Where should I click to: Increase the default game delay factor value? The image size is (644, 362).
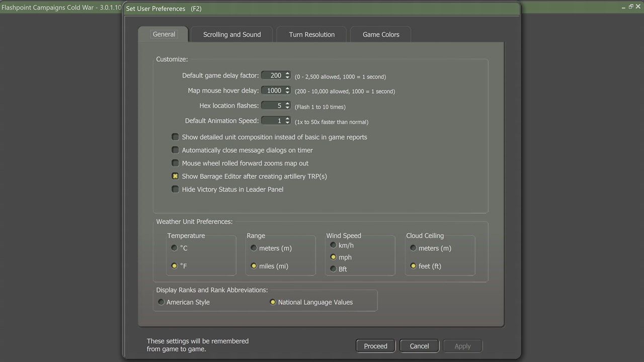tap(287, 73)
